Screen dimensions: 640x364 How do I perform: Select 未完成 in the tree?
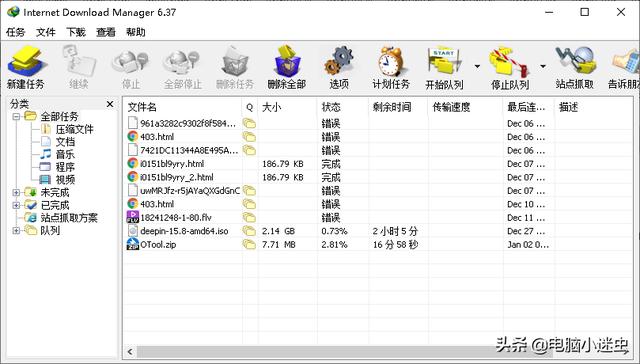click(x=55, y=193)
